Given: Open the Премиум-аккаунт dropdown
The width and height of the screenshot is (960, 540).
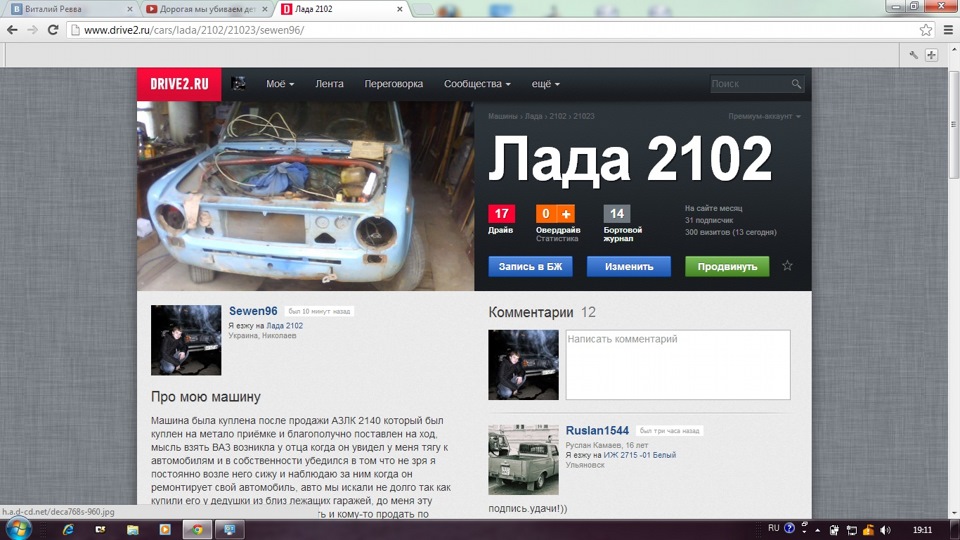Looking at the screenshot, I should [764, 116].
